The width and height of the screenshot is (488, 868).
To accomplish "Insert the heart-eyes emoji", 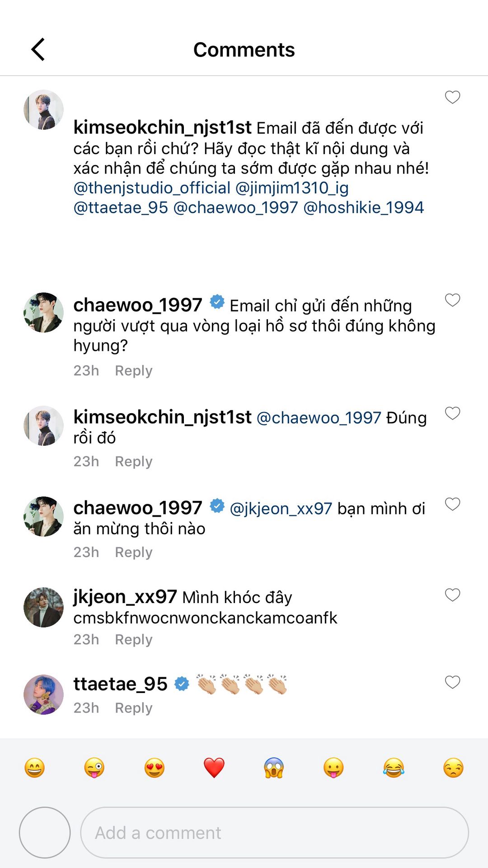I will 155,768.
